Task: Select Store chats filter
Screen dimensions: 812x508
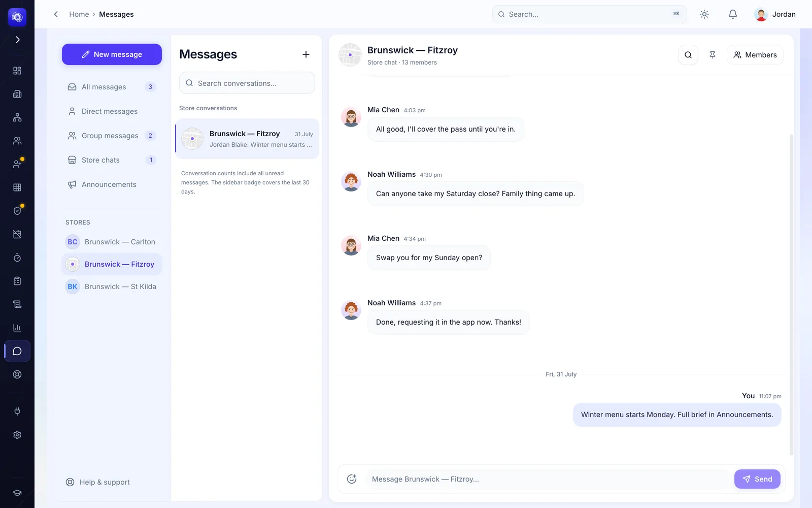Action: click(x=112, y=160)
